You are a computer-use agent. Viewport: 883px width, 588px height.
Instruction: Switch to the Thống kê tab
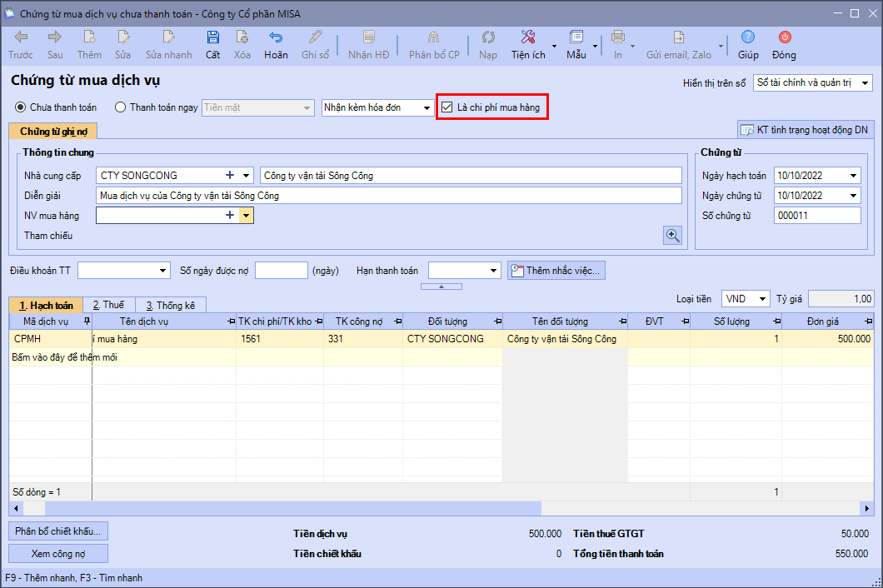pos(170,306)
